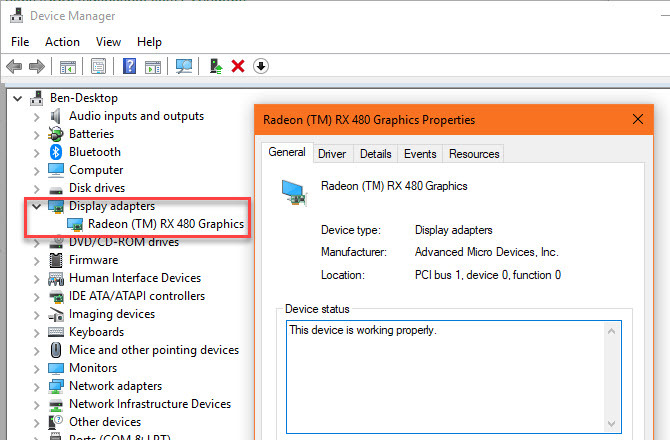
Task: Click the Back arrow toolbar icon
Action: [x=14, y=66]
